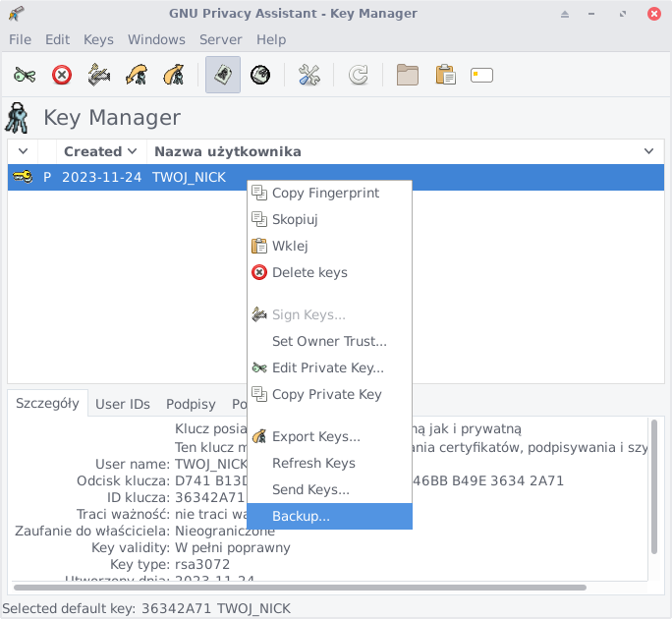
Task: Toggle the Brief view toolbar button
Action: point(223,75)
